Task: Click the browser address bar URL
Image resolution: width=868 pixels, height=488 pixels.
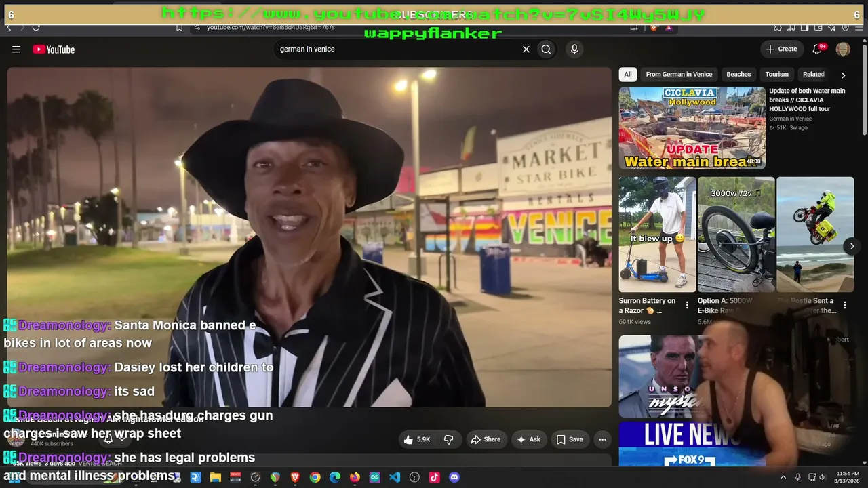Action: pos(271,28)
